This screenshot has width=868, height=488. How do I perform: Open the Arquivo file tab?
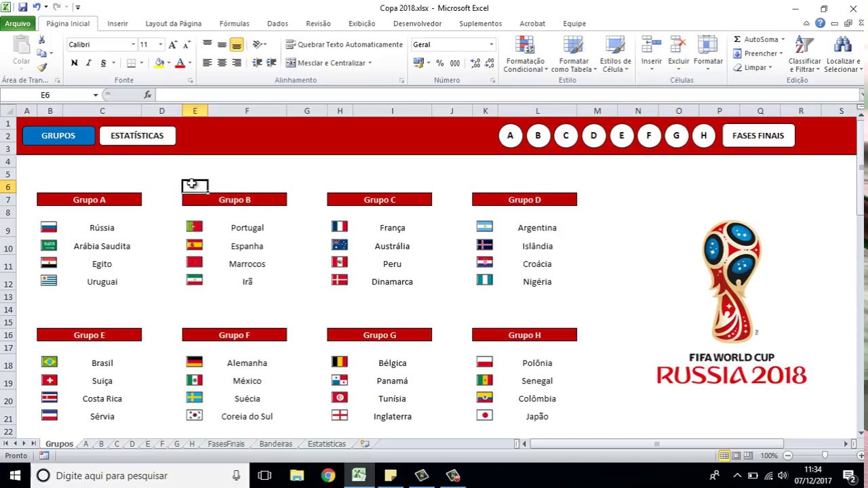click(x=18, y=23)
